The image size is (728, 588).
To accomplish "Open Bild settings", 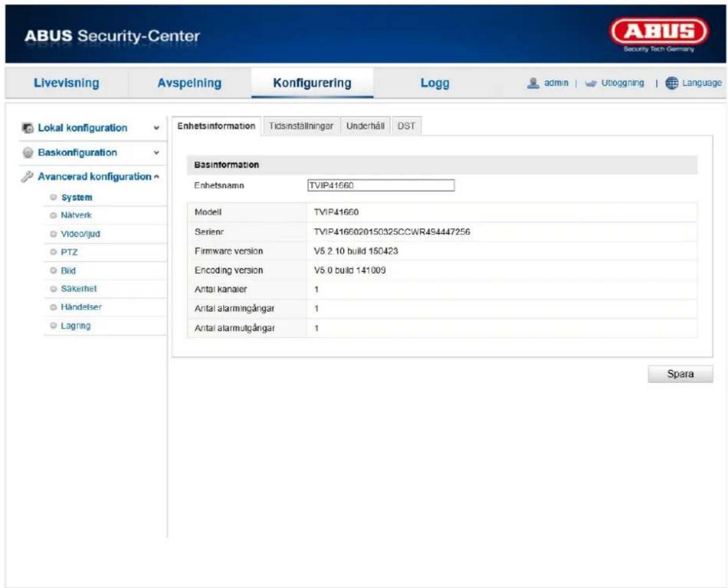I will pyautogui.click(x=68, y=270).
